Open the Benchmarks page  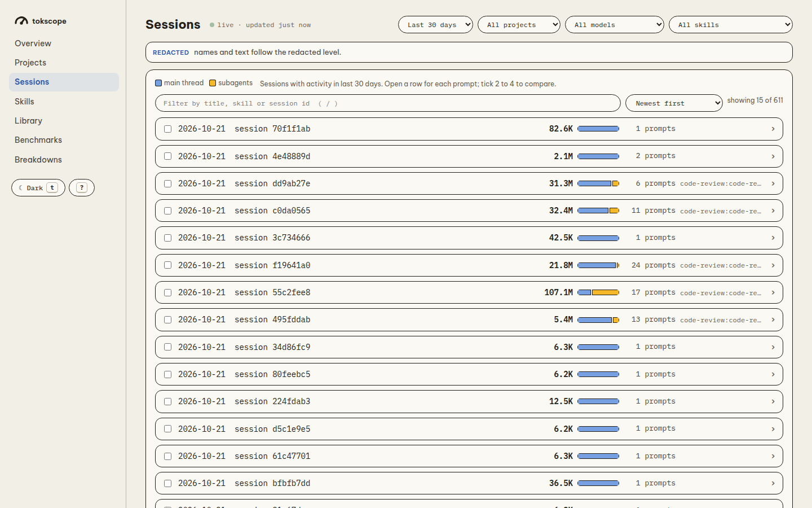point(64,140)
